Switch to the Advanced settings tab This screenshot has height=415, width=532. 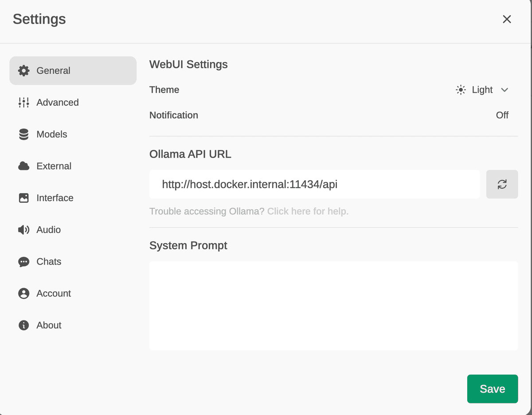(x=58, y=103)
